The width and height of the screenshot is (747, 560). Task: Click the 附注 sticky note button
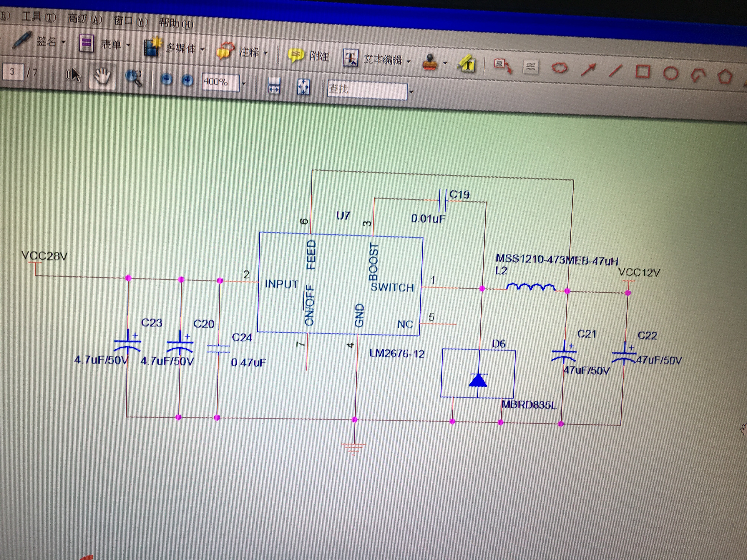tap(308, 56)
